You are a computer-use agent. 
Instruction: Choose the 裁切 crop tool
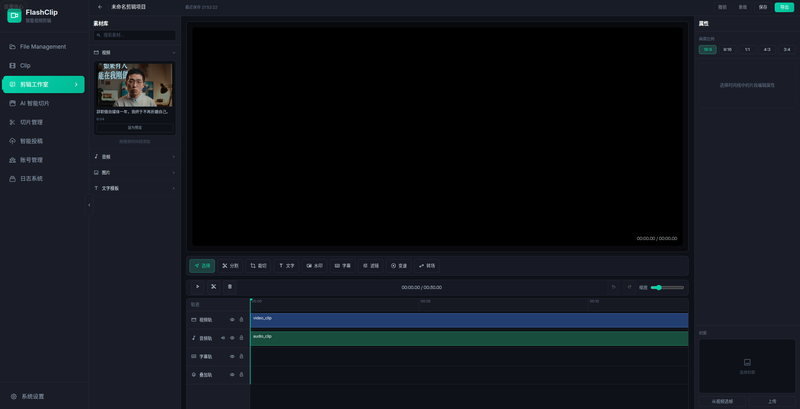[x=258, y=266]
